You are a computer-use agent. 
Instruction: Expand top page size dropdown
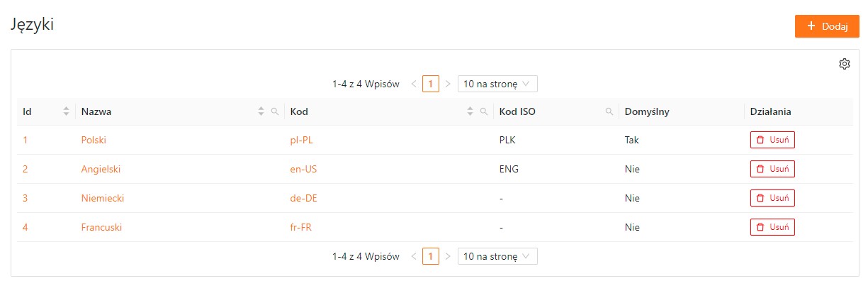pyautogui.click(x=497, y=84)
